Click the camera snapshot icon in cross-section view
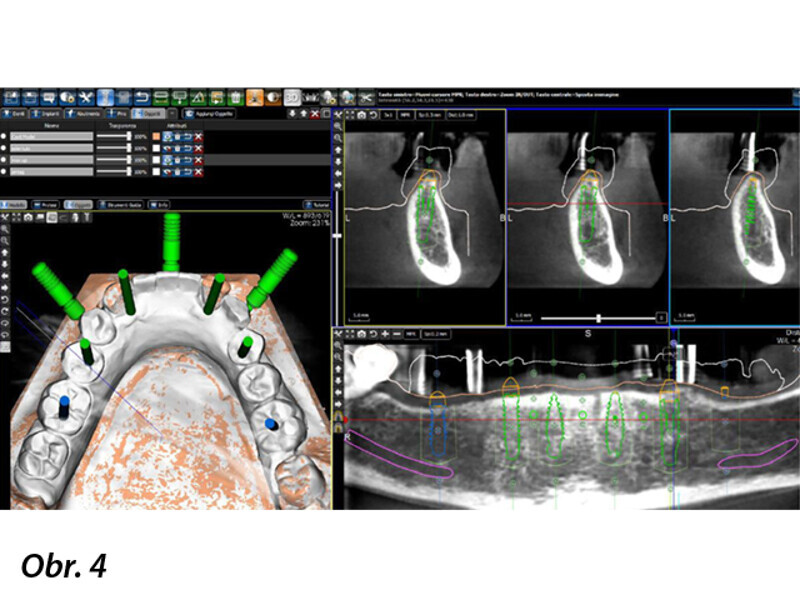The width and height of the screenshot is (800, 600). pyautogui.click(x=360, y=115)
